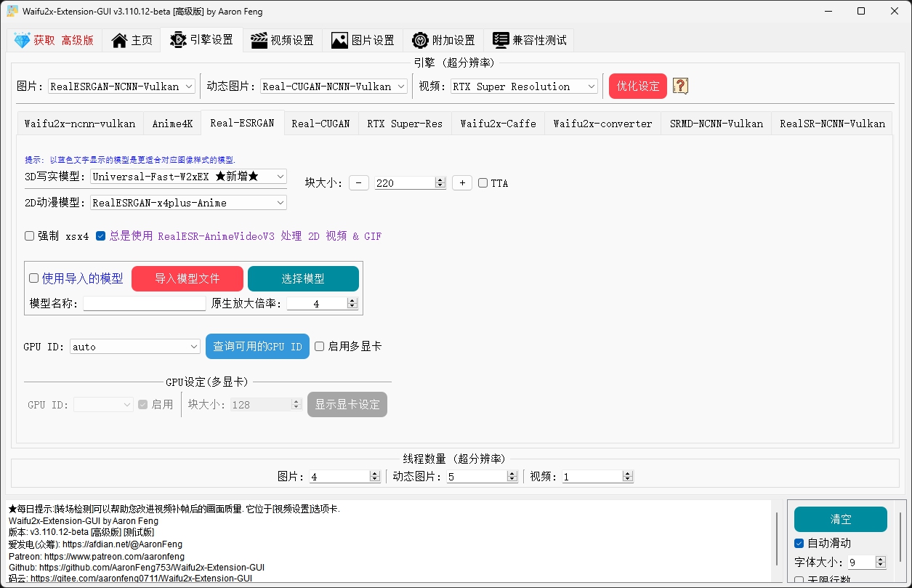912x588 pixels.
Task: Open the RealSR-NCNN-Vulkan tab
Action: [x=832, y=124]
